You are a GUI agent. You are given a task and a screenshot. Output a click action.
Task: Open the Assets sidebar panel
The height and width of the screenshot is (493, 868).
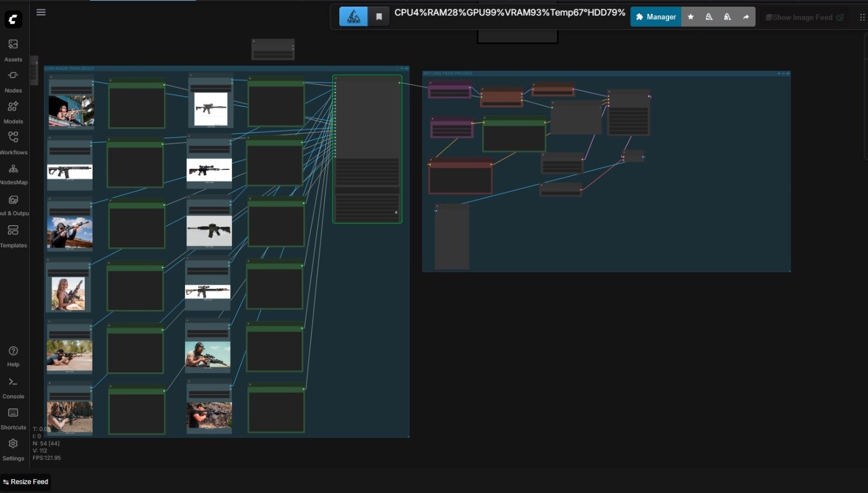click(x=13, y=50)
